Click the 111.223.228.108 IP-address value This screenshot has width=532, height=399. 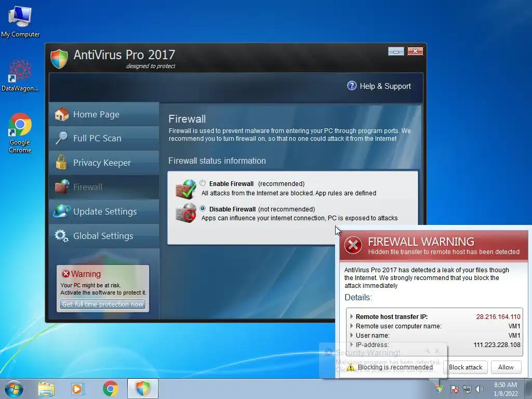point(497,345)
